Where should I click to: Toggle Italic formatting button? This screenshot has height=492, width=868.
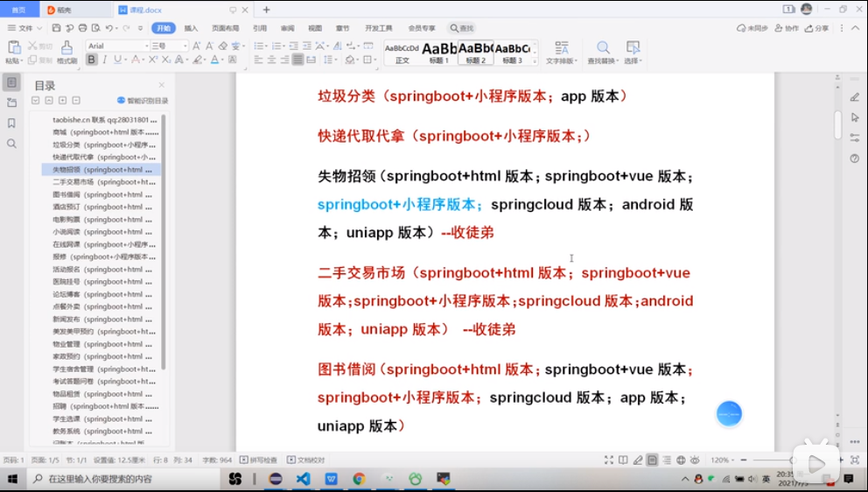[105, 60]
